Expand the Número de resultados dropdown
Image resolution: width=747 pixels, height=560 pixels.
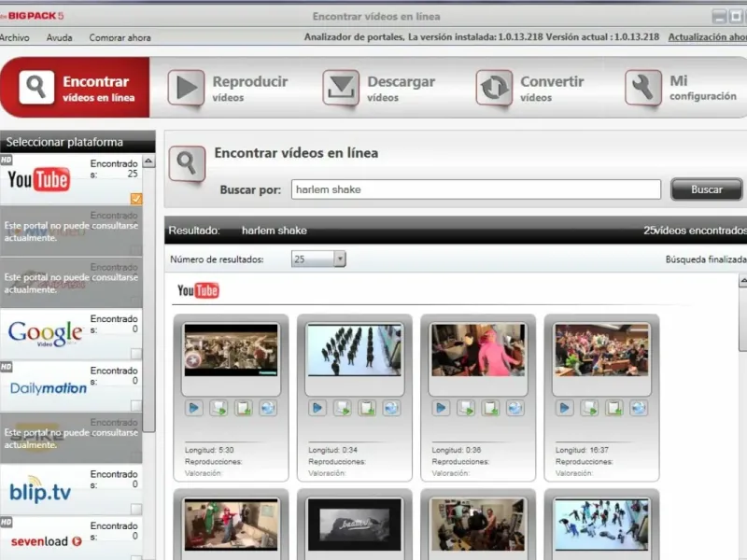(x=339, y=259)
